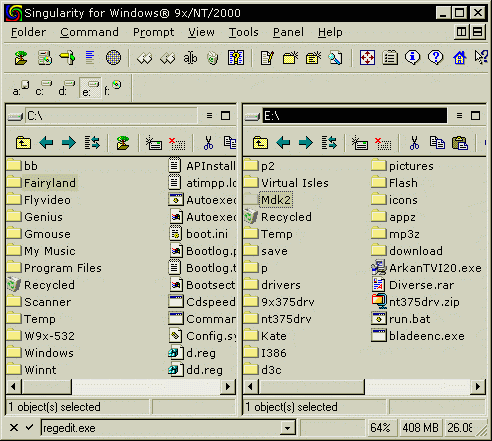Open the E:\ panel lines menu button
This screenshot has width=492, height=441.
click(x=459, y=116)
